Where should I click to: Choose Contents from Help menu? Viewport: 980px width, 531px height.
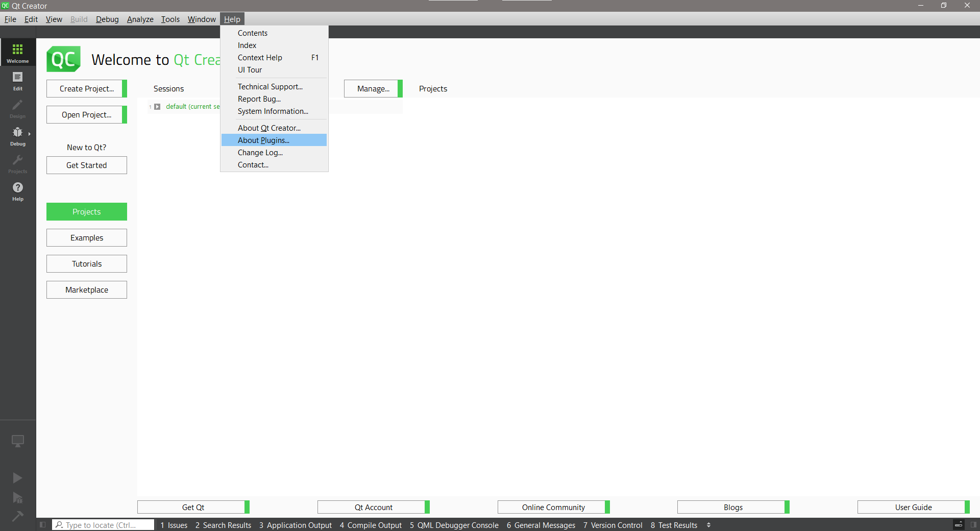(x=274, y=33)
